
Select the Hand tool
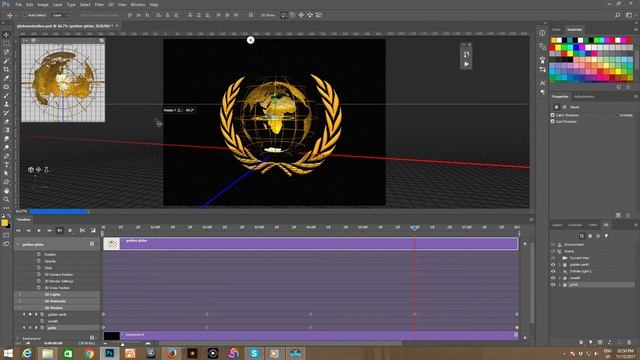pyautogui.click(x=6, y=191)
